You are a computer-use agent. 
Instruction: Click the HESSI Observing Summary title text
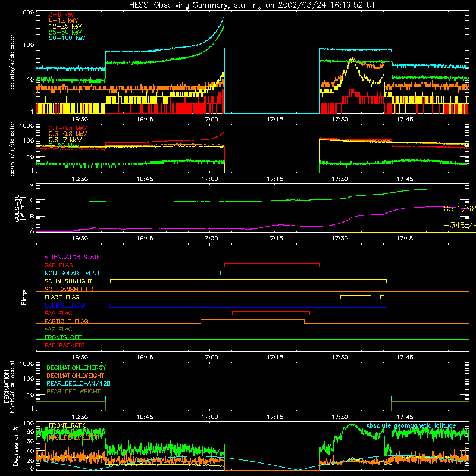pos(252,5)
